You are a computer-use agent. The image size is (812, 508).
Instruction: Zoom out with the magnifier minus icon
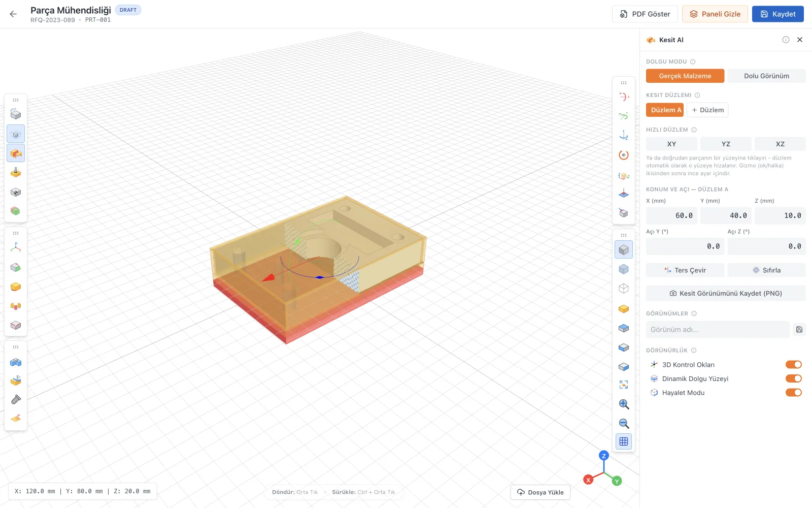coord(624,423)
